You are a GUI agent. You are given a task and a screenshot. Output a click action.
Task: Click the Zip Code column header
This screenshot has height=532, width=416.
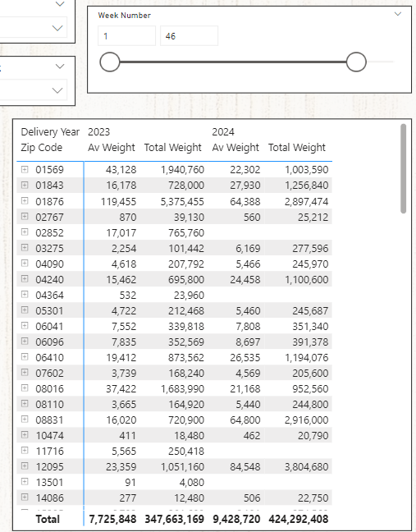pyautogui.click(x=42, y=148)
